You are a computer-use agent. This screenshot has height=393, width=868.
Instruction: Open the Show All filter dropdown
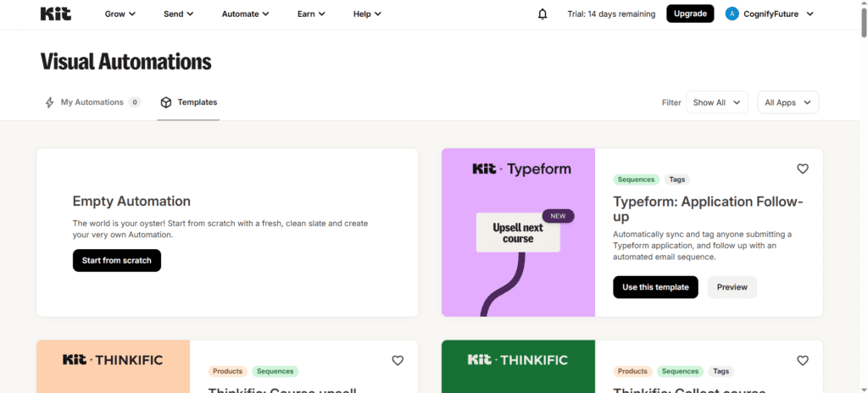point(717,102)
